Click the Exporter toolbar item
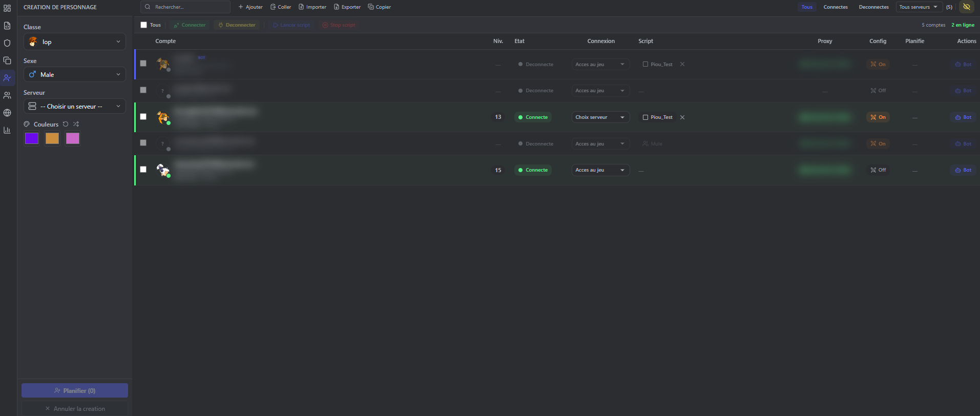Screen dimensions: 980x416 347,7
